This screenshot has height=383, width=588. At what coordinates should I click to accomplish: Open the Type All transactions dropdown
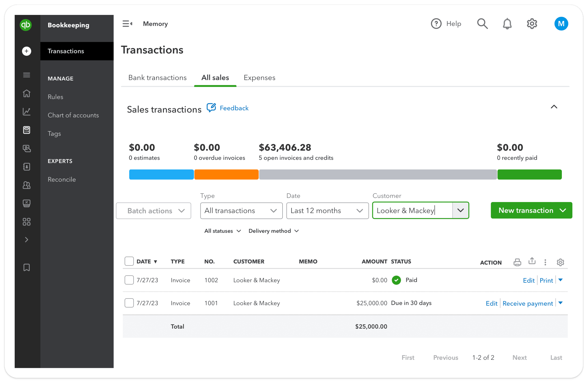coord(241,211)
